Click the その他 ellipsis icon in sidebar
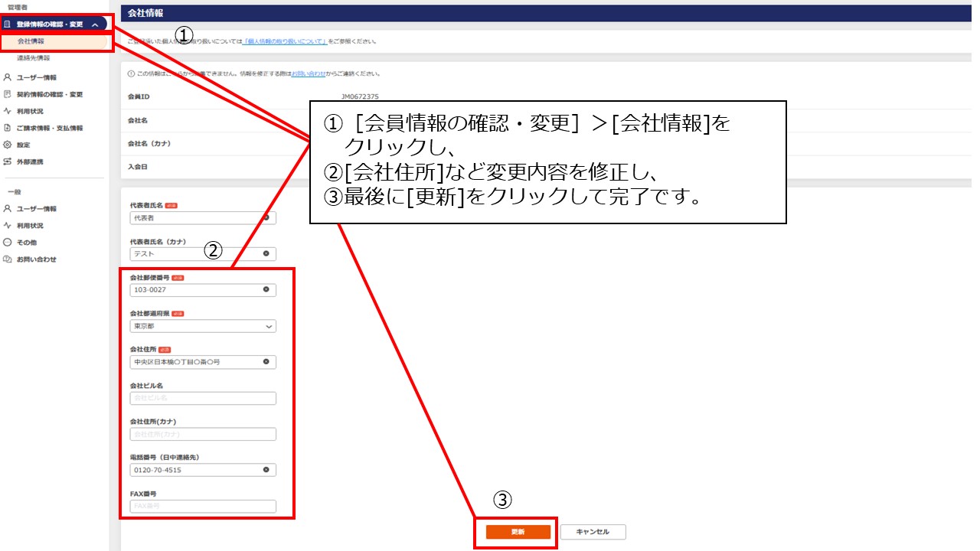Viewport: 980px width, 551px height. point(7,243)
